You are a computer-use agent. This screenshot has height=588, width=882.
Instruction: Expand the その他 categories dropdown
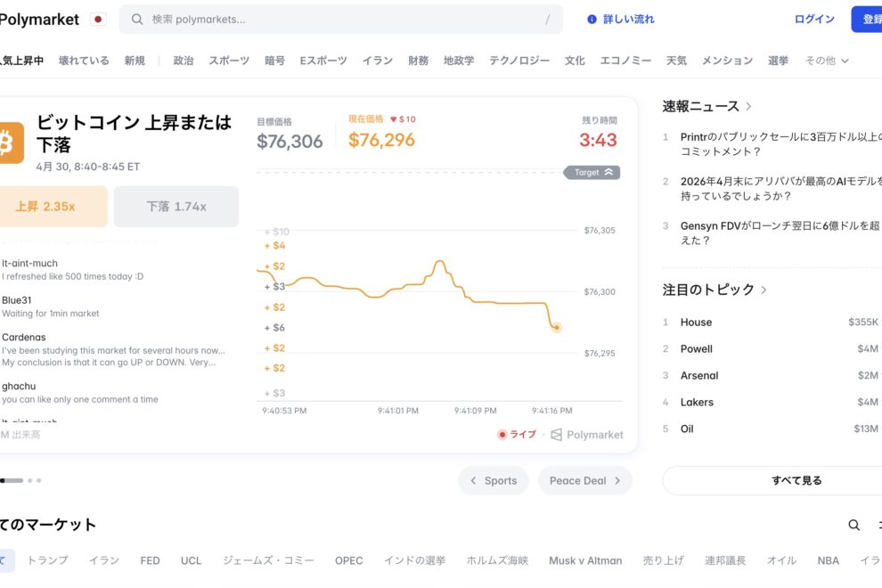[826, 60]
